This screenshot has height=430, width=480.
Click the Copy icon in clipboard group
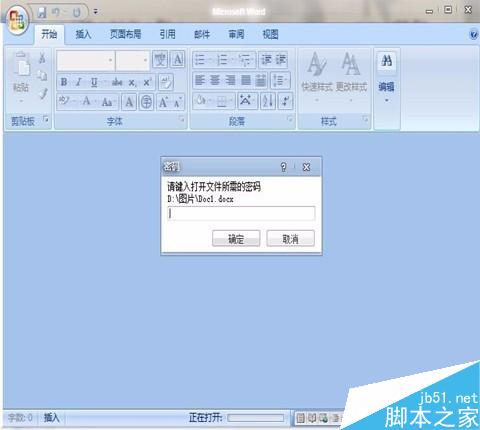[42, 76]
